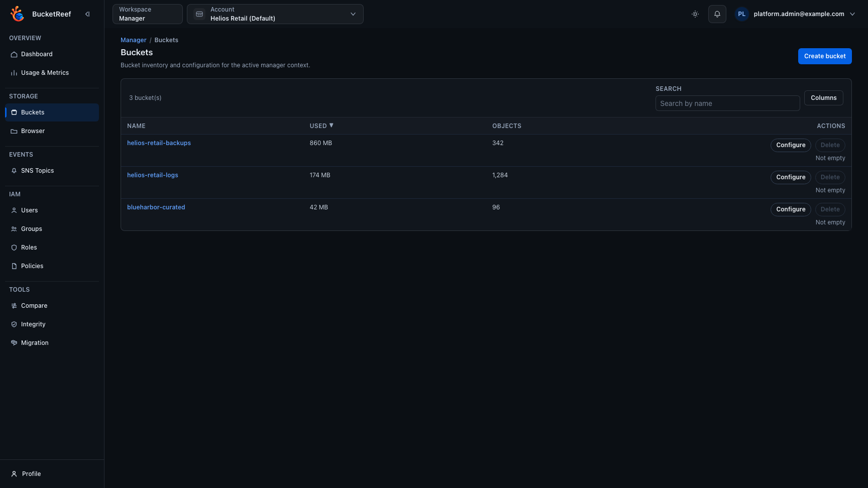Open the Account Helios Retail dropdown

click(275, 14)
